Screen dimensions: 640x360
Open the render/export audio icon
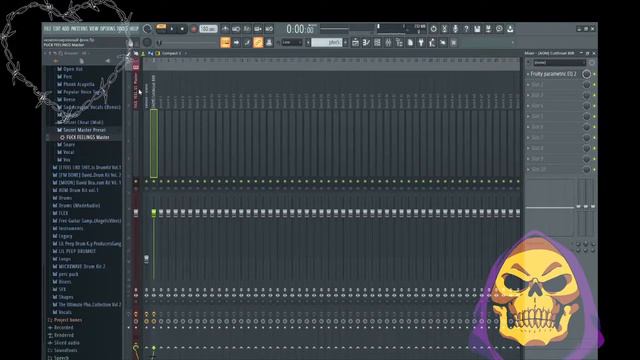click(x=488, y=29)
